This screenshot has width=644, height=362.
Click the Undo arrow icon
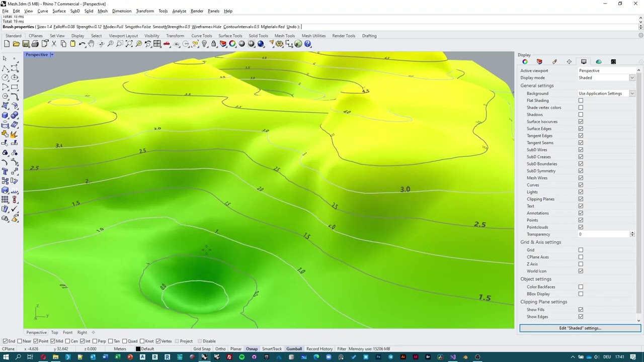pos(82,44)
